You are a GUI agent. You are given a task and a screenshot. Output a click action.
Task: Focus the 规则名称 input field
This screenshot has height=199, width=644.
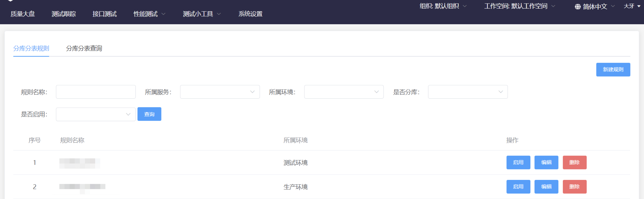pyautogui.click(x=96, y=92)
